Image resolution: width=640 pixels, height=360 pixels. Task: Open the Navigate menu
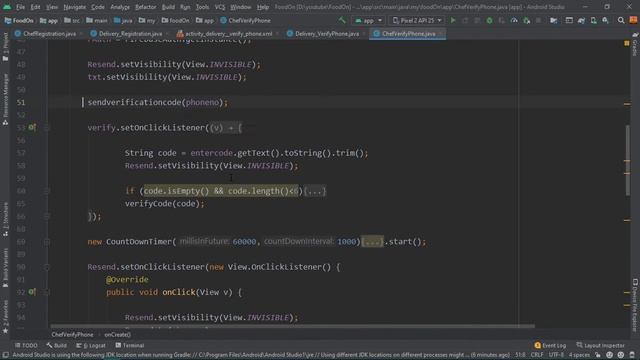click(75, 7)
